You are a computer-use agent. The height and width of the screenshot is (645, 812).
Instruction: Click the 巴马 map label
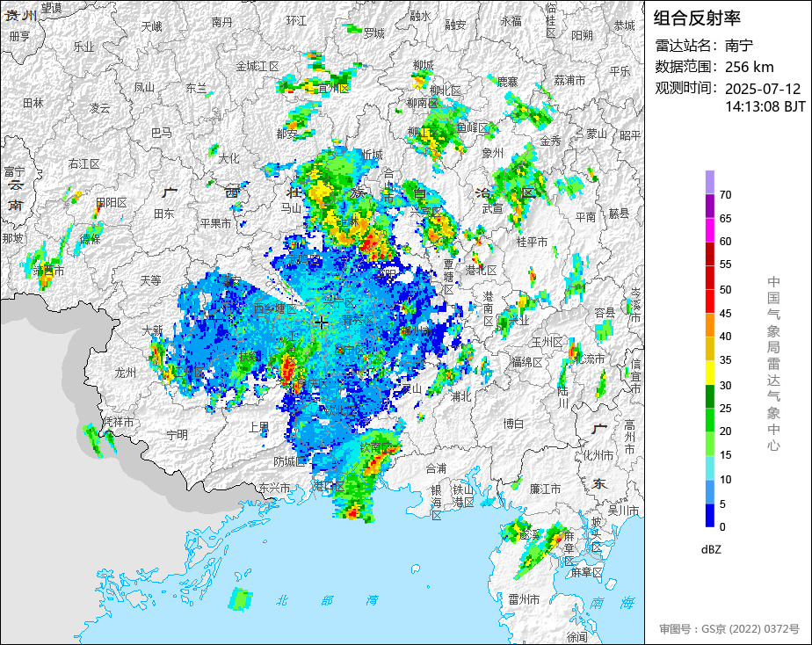[162, 133]
